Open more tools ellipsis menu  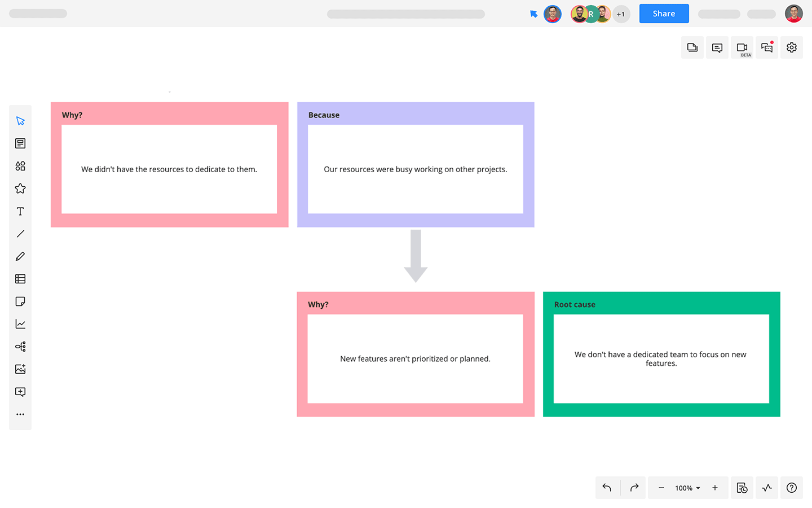(x=20, y=414)
